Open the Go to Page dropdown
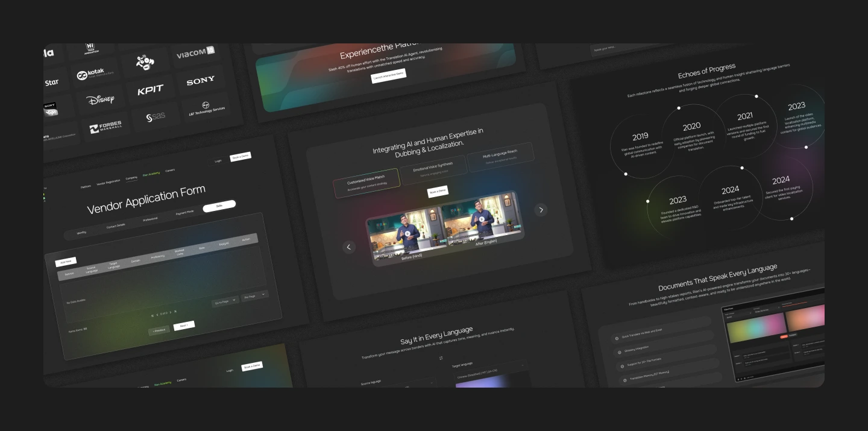This screenshot has height=431, width=868. [225, 301]
